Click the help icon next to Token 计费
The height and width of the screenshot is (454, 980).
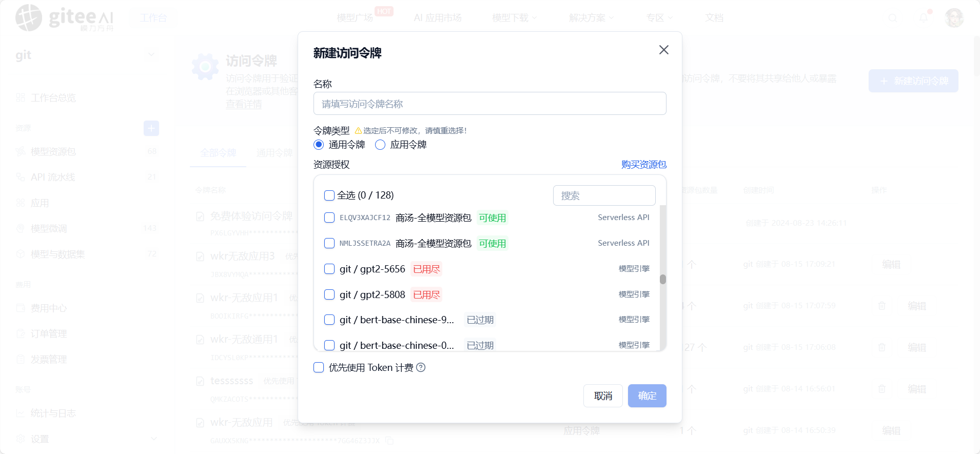pos(421,367)
